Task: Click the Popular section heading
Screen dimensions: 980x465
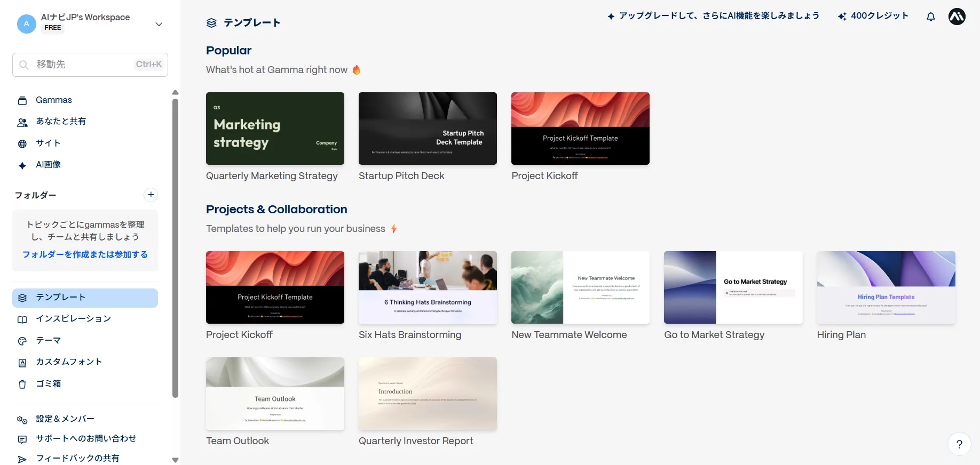Action: click(228, 51)
